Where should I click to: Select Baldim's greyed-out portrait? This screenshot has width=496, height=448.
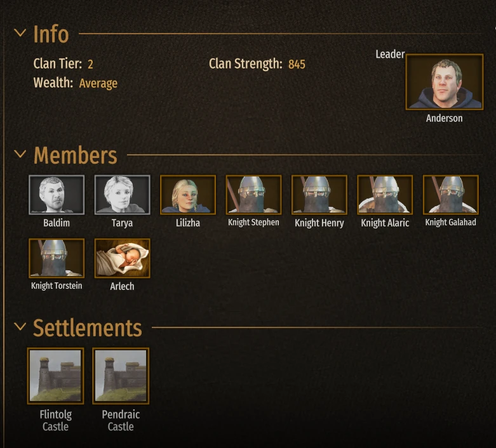click(x=57, y=195)
